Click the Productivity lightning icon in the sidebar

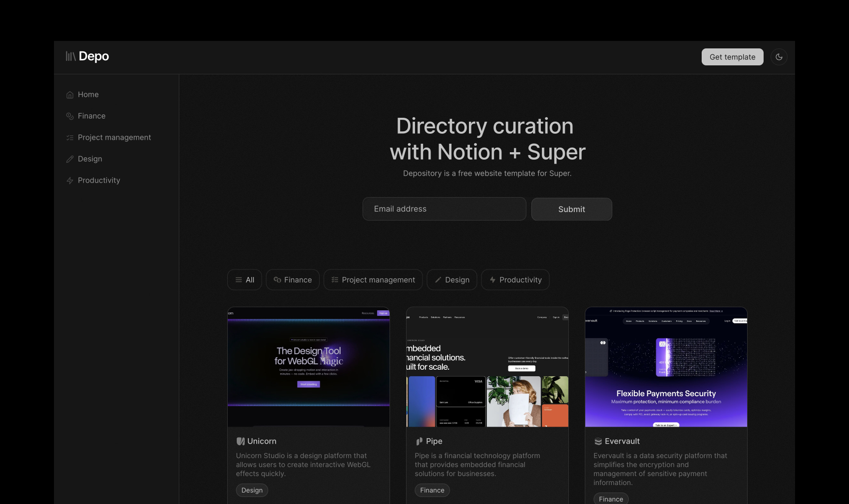click(x=70, y=181)
